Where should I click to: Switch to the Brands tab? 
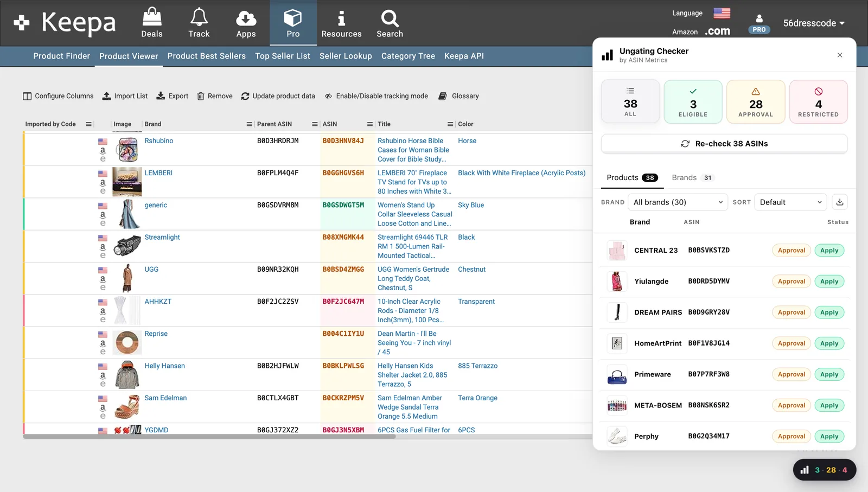click(693, 178)
